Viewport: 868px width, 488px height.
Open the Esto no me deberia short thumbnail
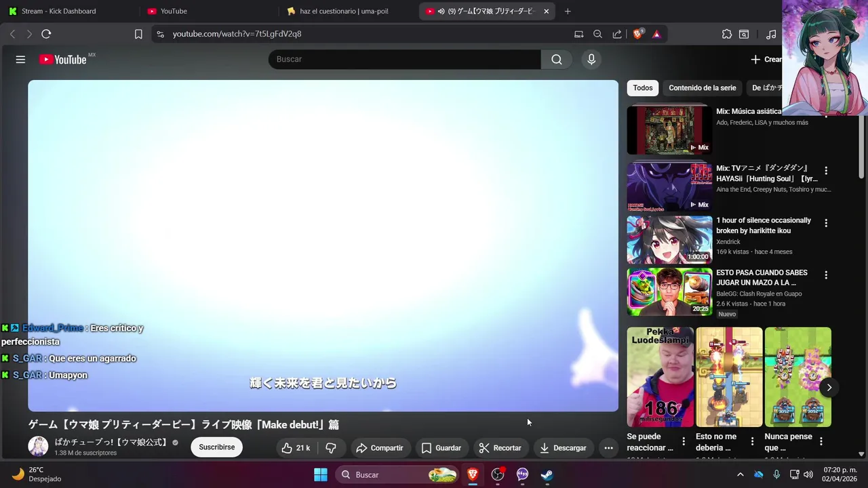729,377
